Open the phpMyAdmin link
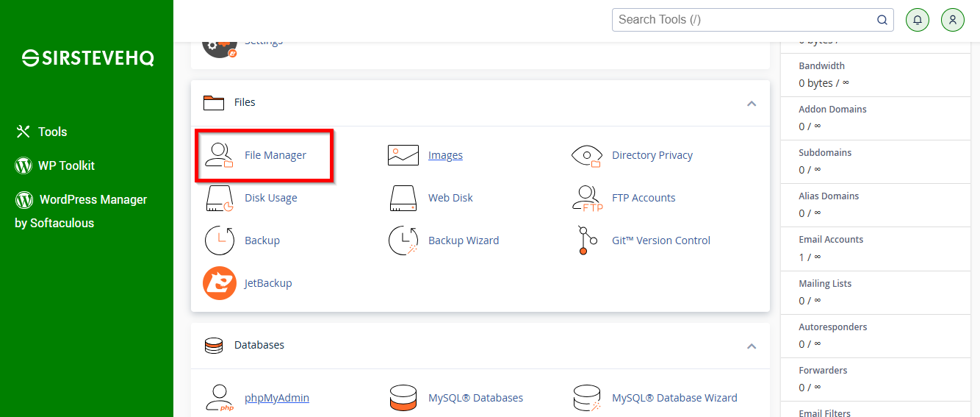The width and height of the screenshot is (980, 417). pyautogui.click(x=277, y=398)
